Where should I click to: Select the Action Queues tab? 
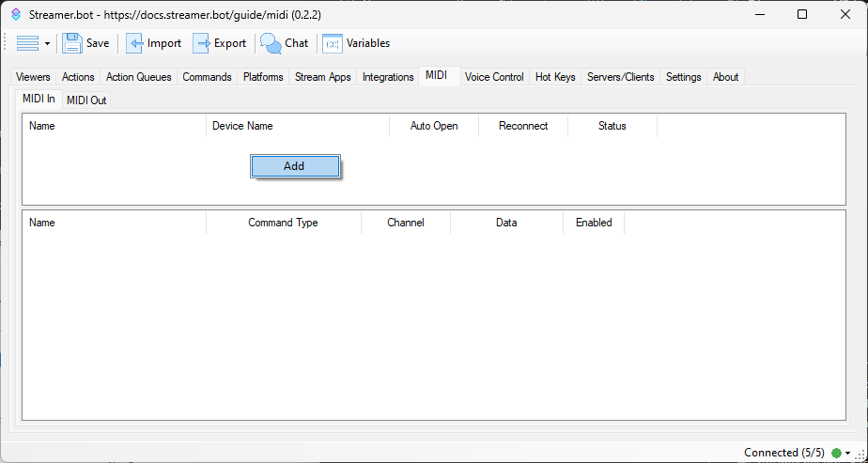coord(139,77)
